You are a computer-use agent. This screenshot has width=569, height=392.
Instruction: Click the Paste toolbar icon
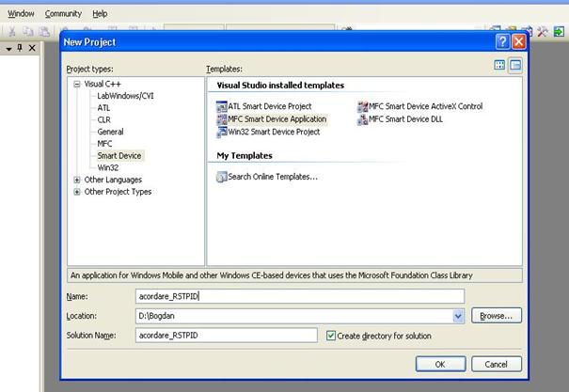click(x=44, y=32)
